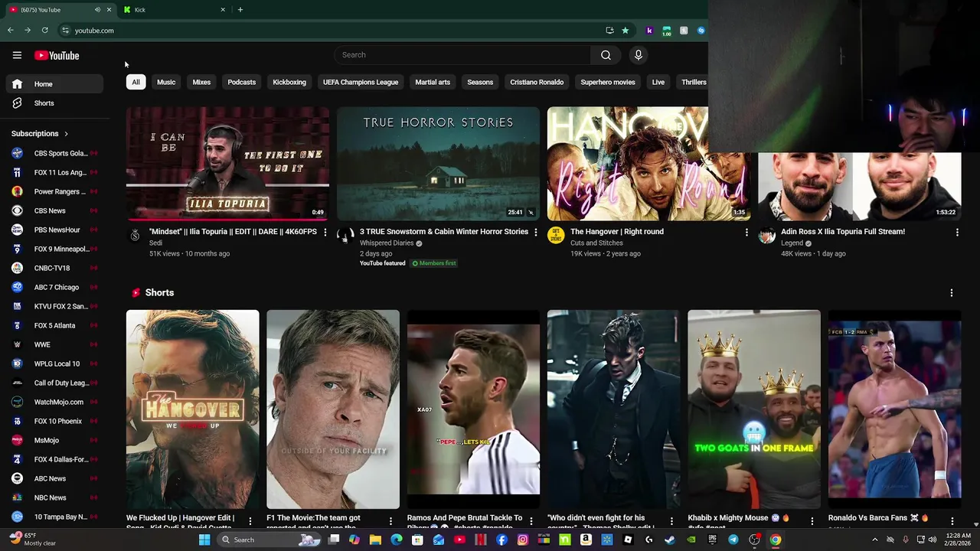Mute the YouTube tab audio icon
The height and width of the screenshot is (551, 980).
(97, 10)
